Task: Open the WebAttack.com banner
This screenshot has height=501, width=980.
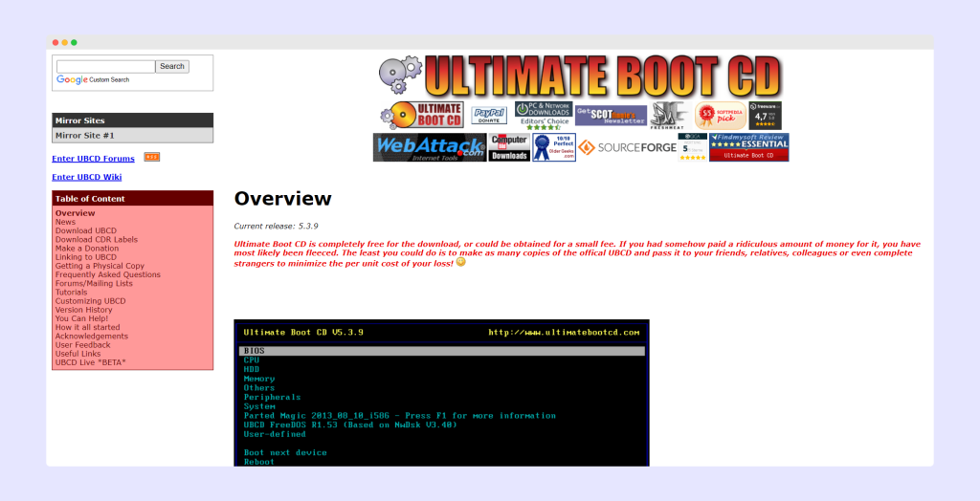Action: (x=430, y=147)
